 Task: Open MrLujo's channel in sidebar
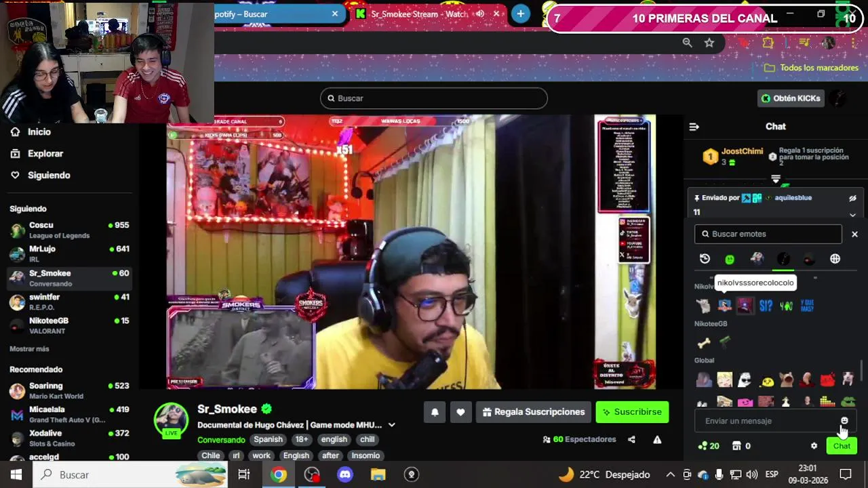click(x=68, y=253)
